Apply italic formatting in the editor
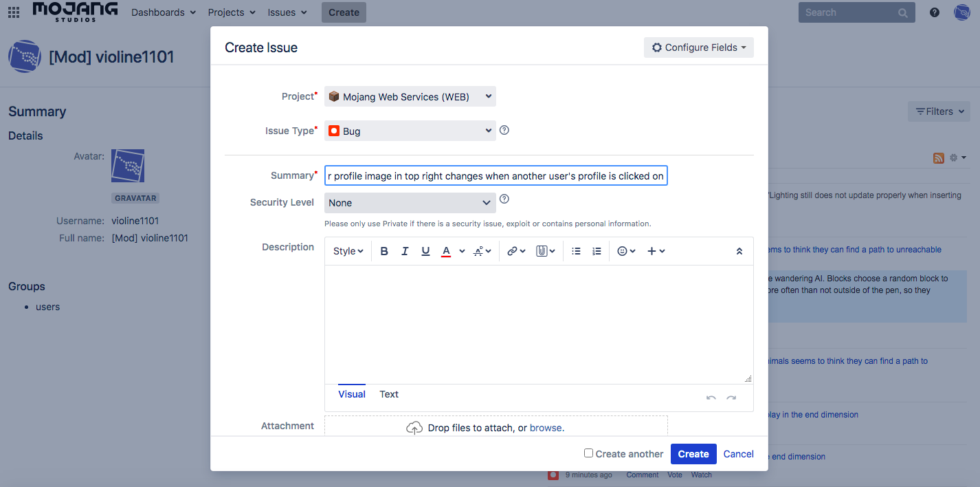 click(405, 251)
